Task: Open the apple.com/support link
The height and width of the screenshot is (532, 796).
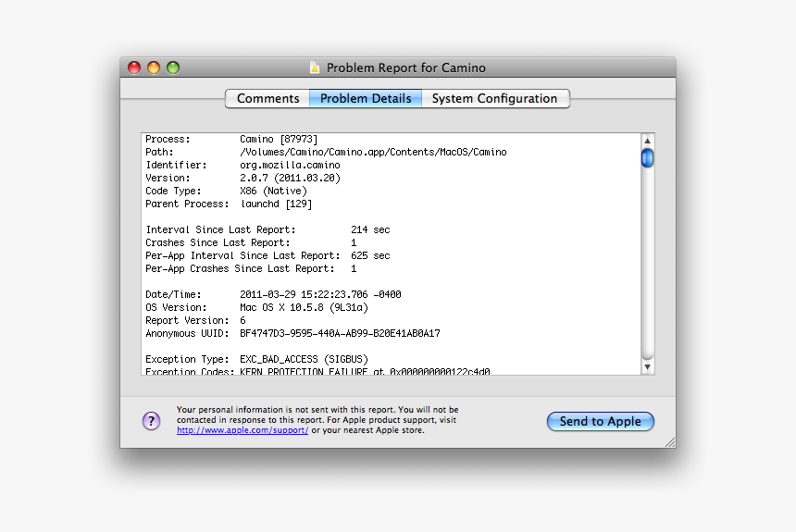Action: [243, 430]
